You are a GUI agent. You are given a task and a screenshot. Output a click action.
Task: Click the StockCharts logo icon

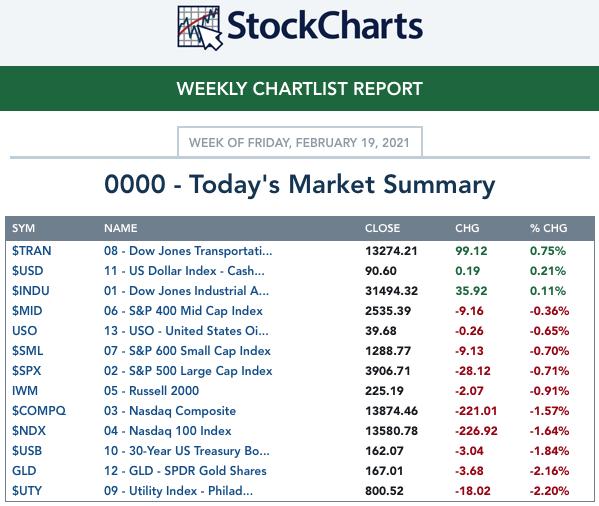(x=200, y=28)
